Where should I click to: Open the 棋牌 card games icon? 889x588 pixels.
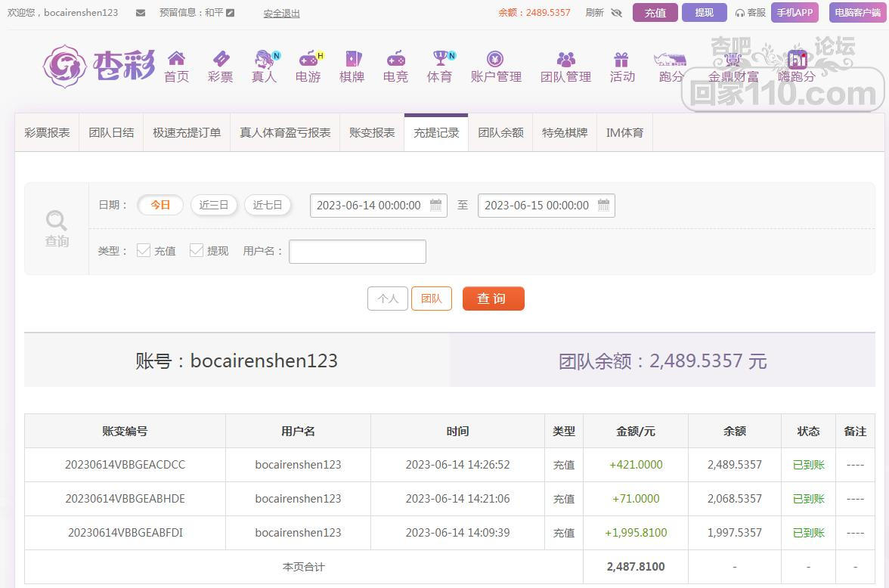[352, 60]
